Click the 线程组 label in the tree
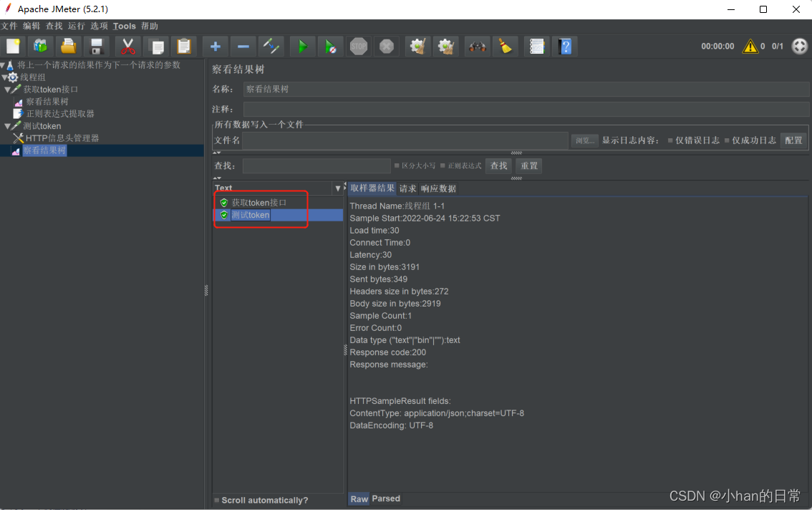 33,78
